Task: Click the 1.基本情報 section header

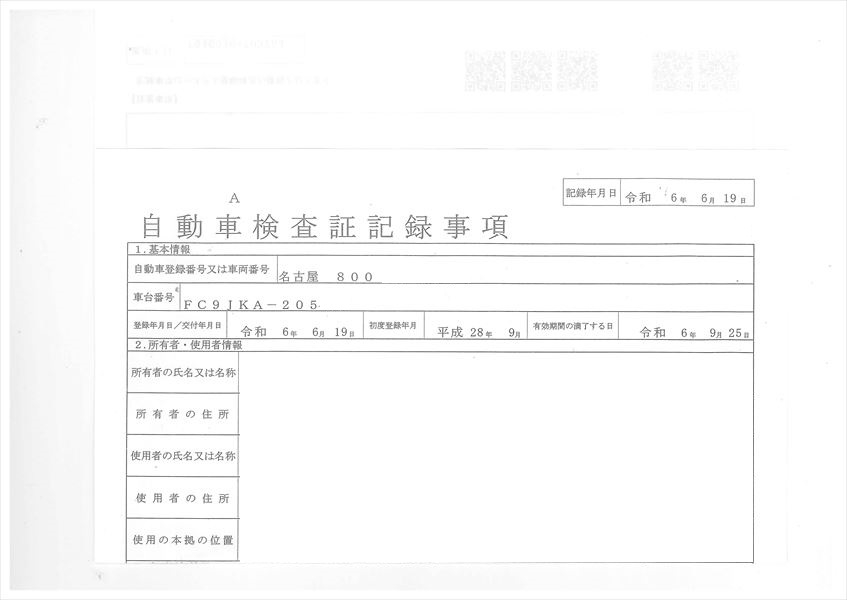Action: pos(160,249)
